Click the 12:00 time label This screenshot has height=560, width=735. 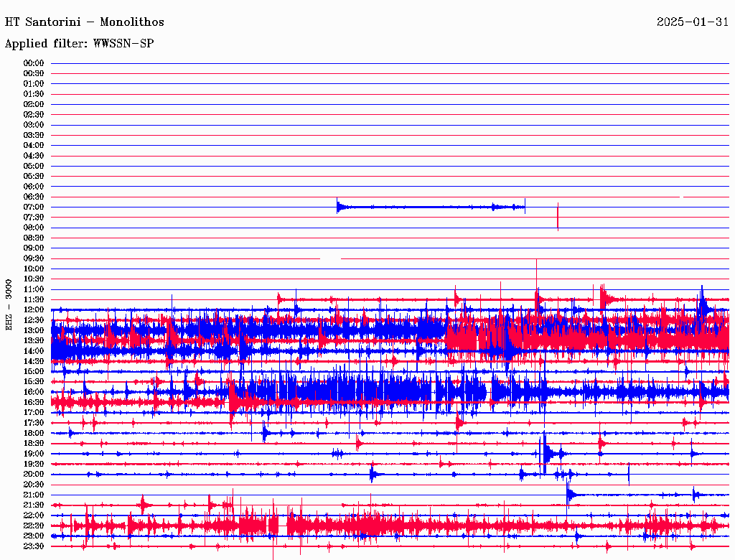coord(34,310)
